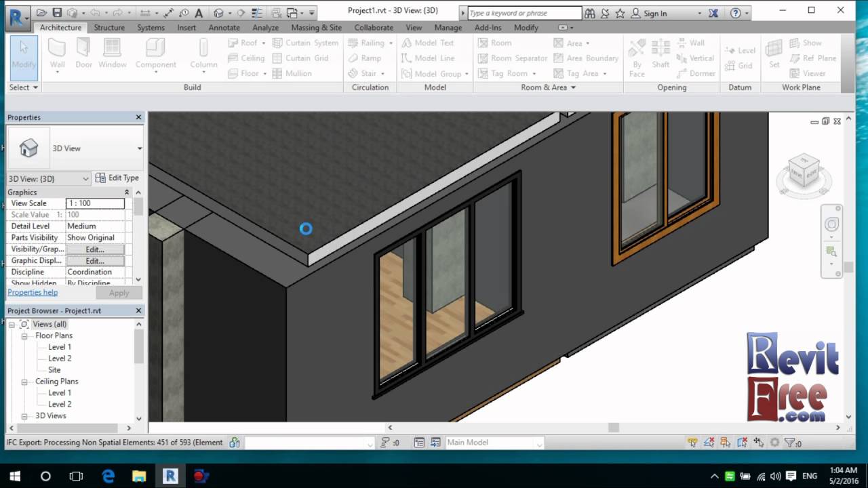Click the selection filter funnel icon
Screen dimensions: 868x488
point(789,443)
